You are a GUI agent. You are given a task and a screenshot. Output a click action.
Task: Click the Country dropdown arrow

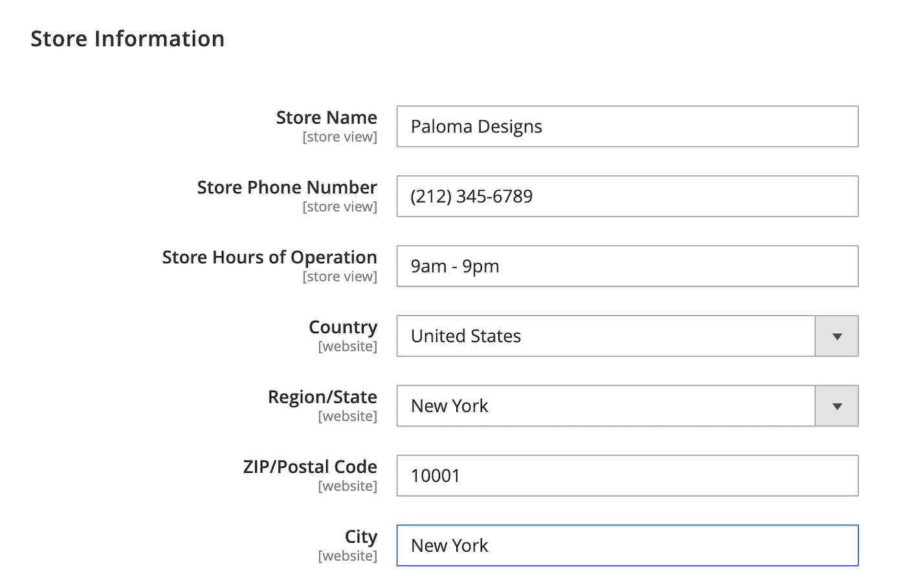pyautogui.click(x=837, y=336)
